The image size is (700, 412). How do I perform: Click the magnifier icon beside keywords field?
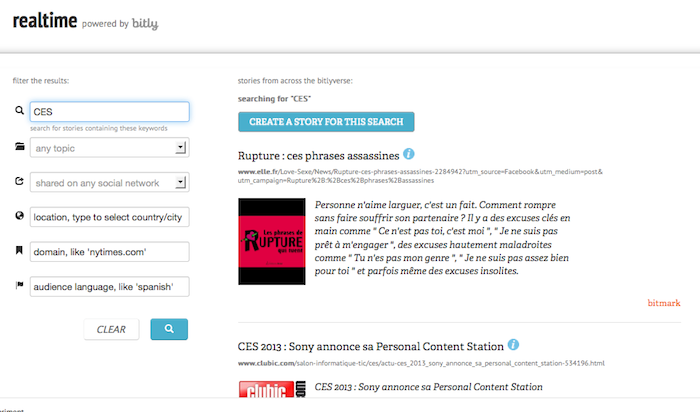point(19,112)
